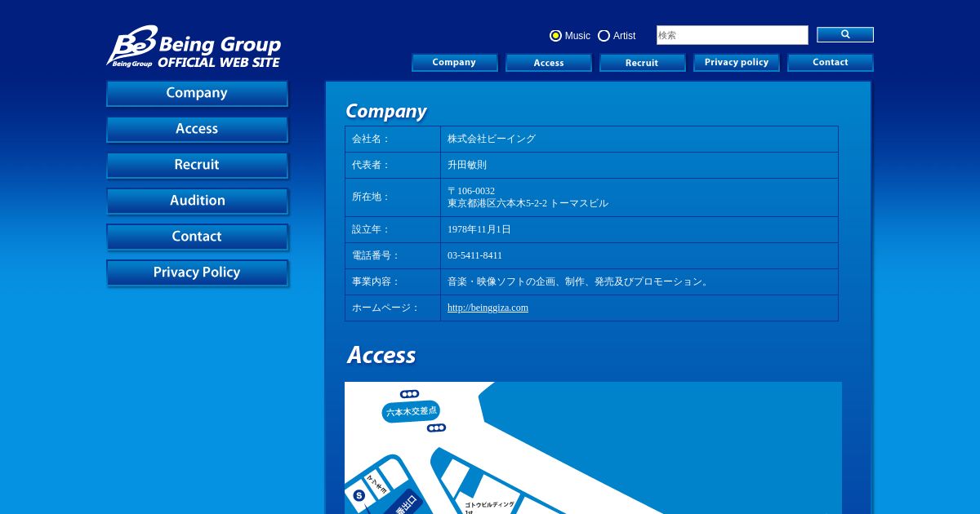Viewport: 980px width, 514px height.
Task: Click the 事業内容 label cell
Action: coord(393,282)
